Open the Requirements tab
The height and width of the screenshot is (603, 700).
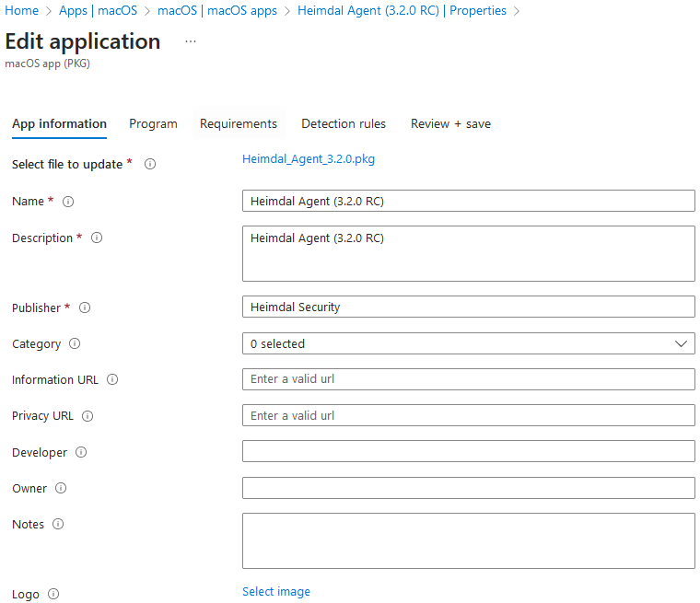tap(239, 124)
